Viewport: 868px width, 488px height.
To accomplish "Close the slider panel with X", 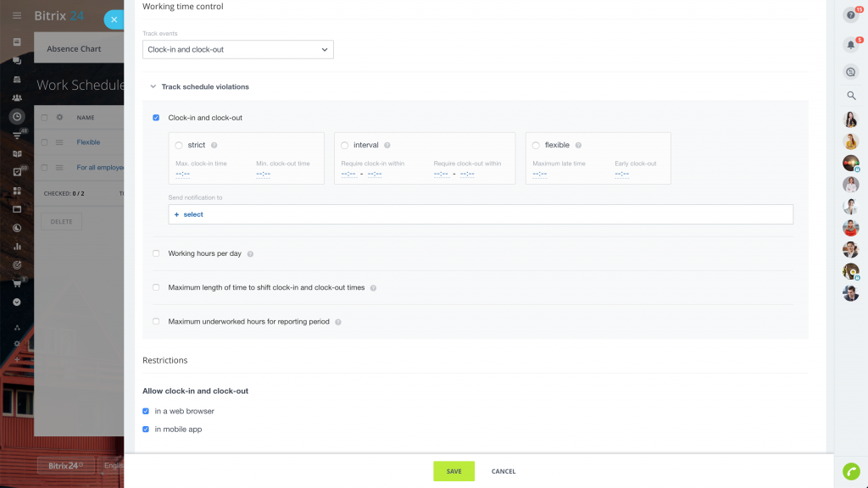I will [114, 19].
